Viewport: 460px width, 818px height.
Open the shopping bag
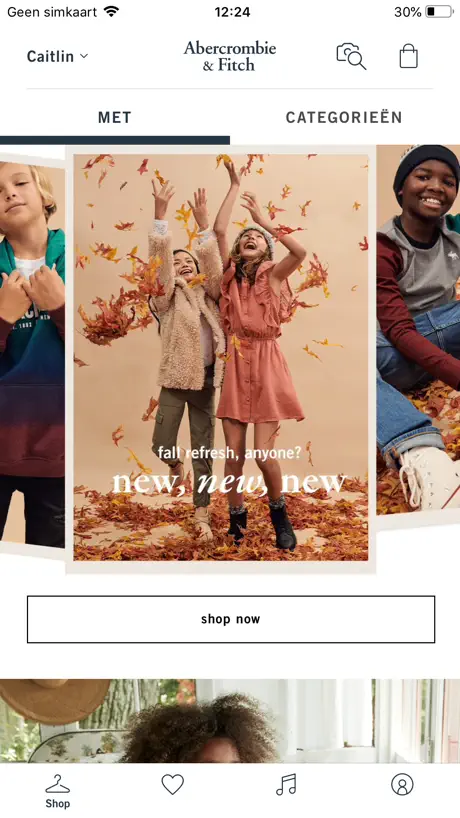[408, 56]
